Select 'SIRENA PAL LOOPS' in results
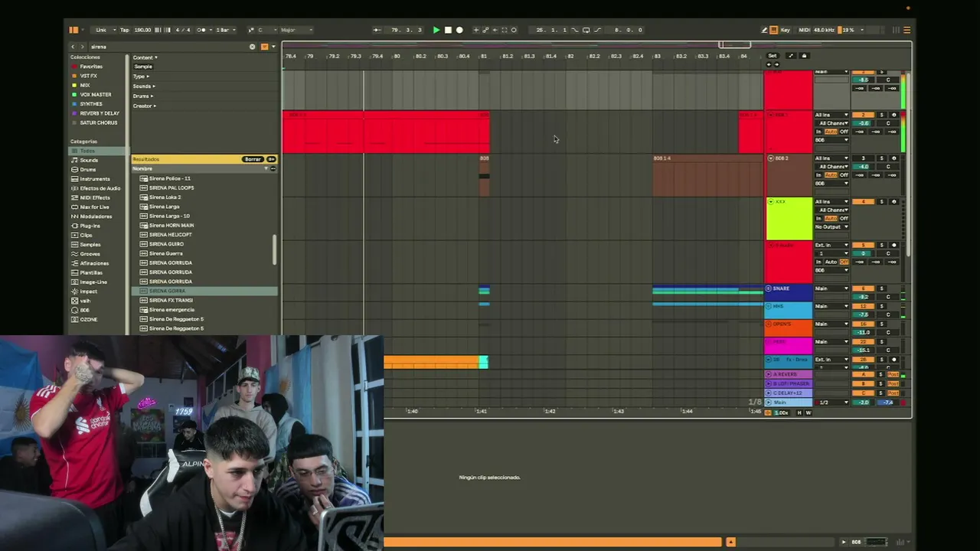Screen dimensions: 980x551 tap(171, 187)
